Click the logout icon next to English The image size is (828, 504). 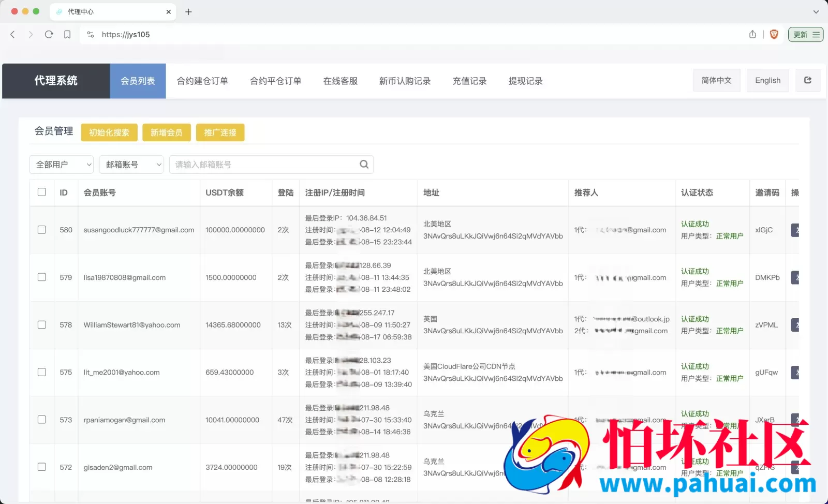[808, 80]
